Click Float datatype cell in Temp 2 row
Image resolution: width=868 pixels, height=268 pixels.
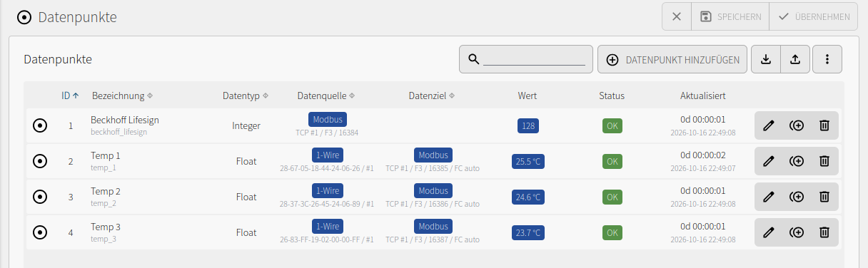(246, 197)
